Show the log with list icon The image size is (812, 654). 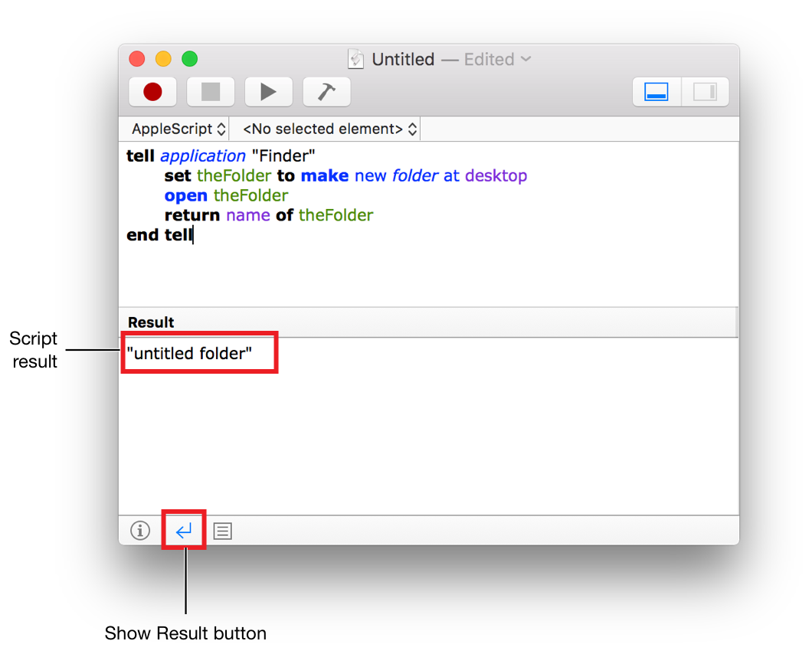point(223,531)
